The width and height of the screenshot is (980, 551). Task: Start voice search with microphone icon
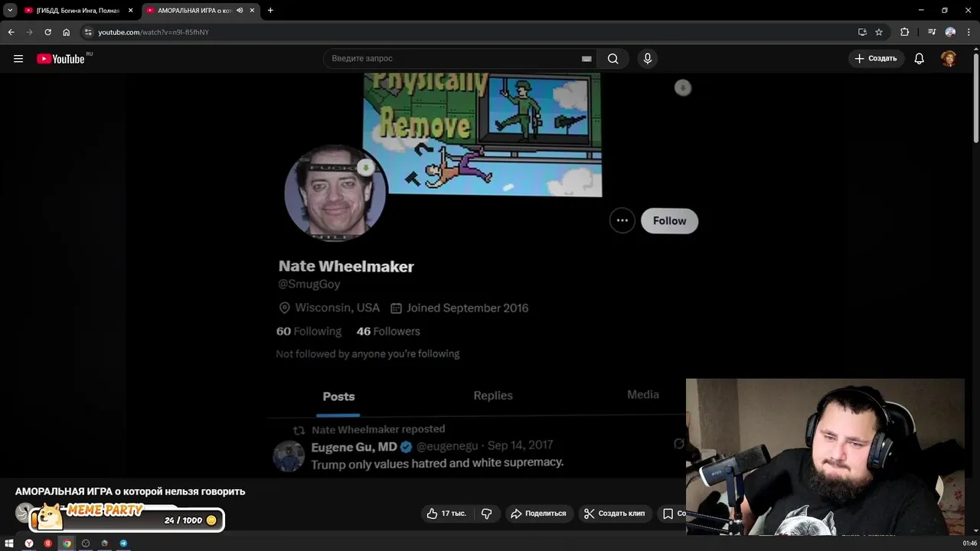648,58
